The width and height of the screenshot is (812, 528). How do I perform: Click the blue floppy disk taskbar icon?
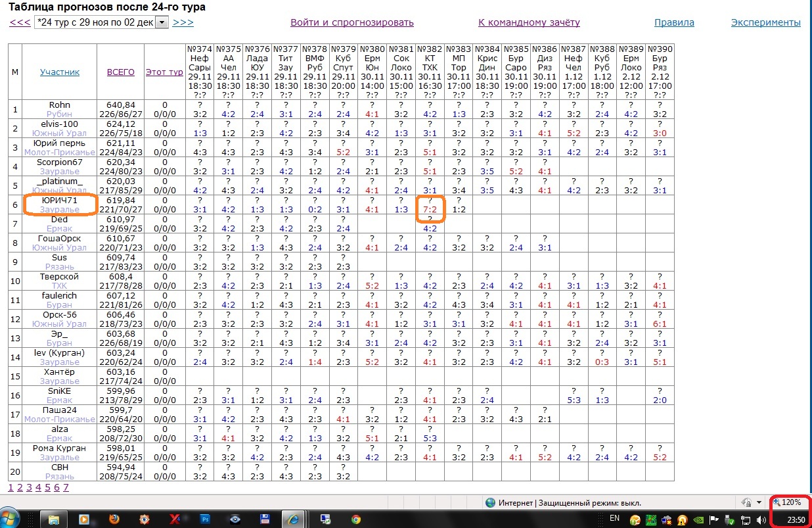tap(266, 519)
